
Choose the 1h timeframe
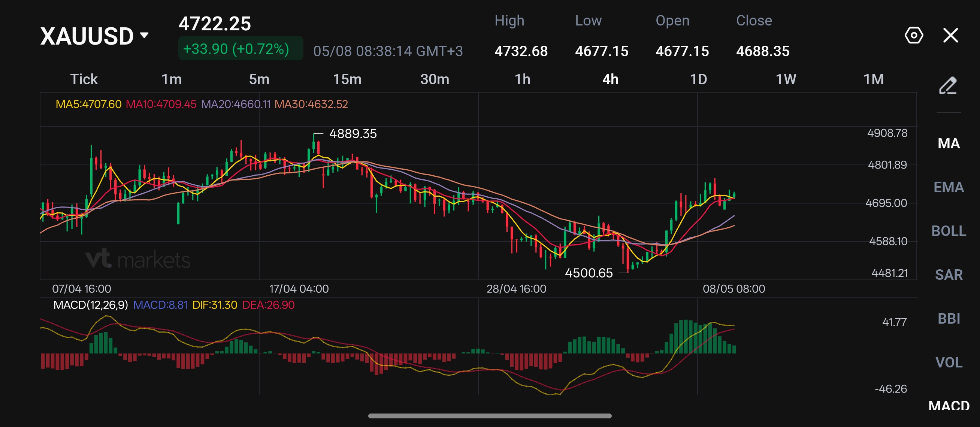(522, 79)
